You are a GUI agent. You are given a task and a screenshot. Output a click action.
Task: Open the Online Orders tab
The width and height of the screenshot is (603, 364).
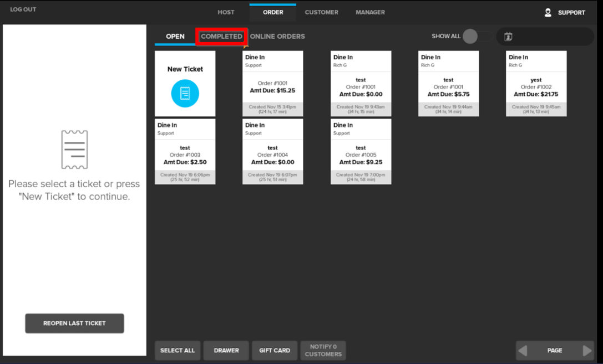pyautogui.click(x=277, y=37)
